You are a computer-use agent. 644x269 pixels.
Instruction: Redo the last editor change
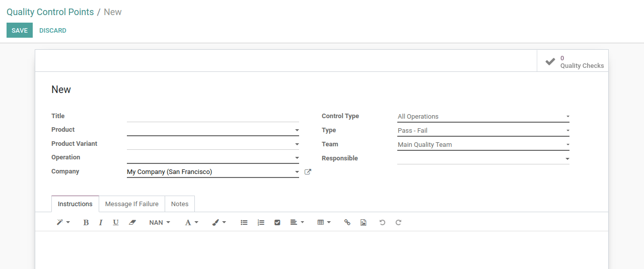coord(398,222)
